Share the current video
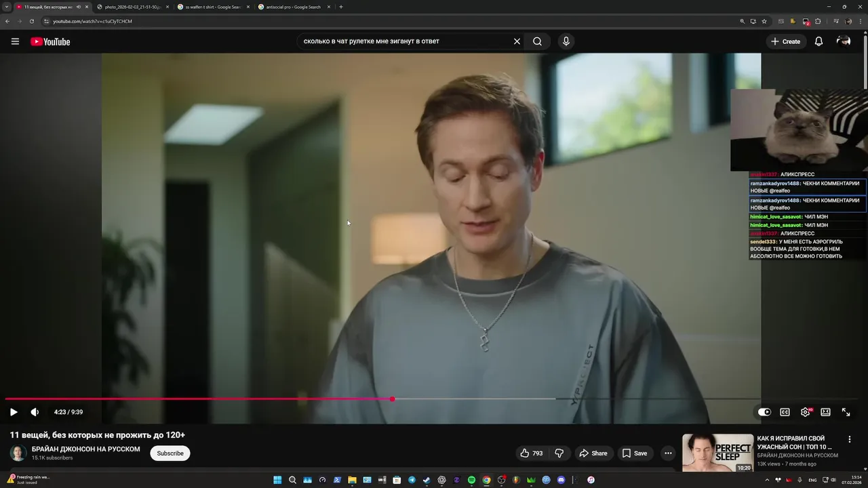Image resolution: width=868 pixels, height=488 pixels. tap(593, 453)
